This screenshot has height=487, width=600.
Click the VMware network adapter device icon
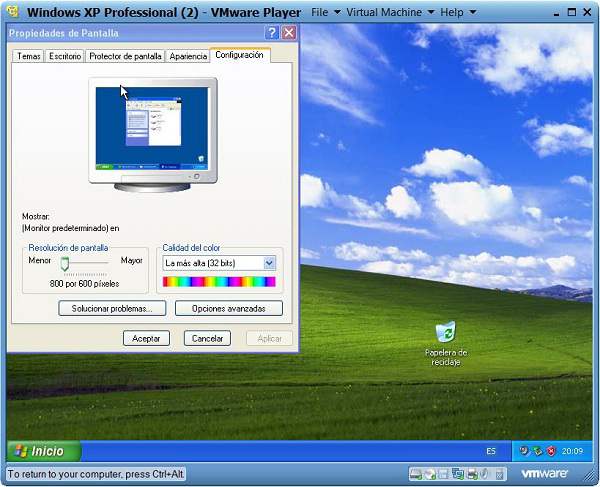tap(458, 474)
